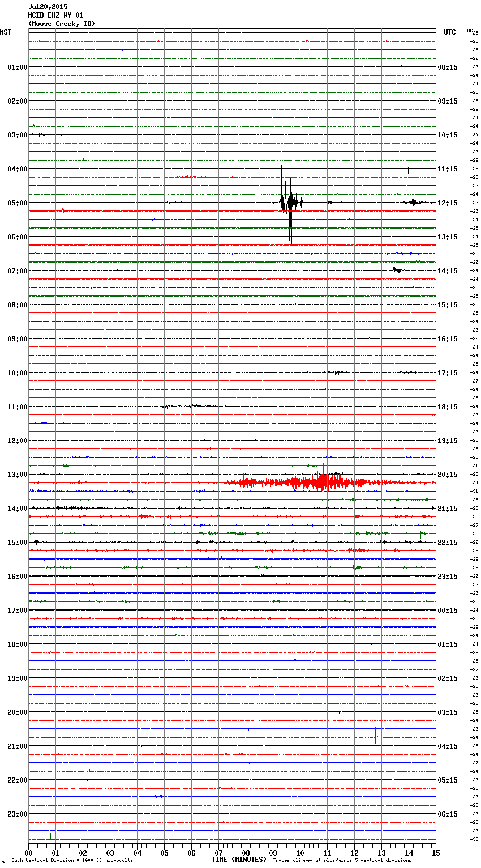Select the 13:00 MST time label

click(x=18, y=475)
